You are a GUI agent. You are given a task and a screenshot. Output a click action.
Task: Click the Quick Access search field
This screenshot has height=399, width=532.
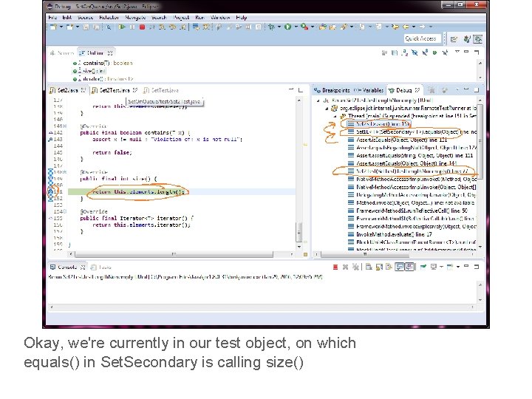423,38
